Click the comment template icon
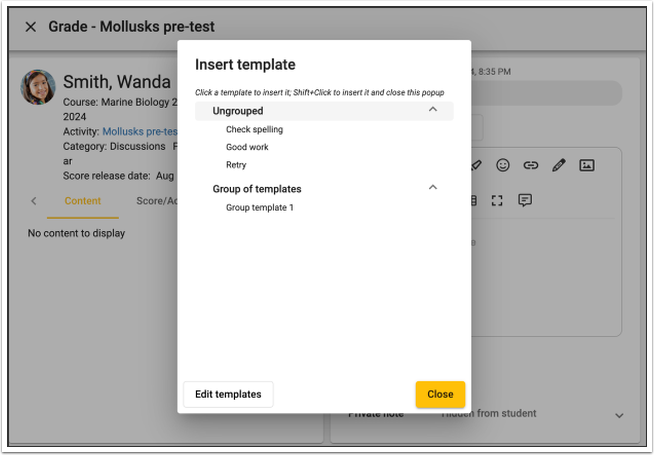 pyautogui.click(x=525, y=200)
